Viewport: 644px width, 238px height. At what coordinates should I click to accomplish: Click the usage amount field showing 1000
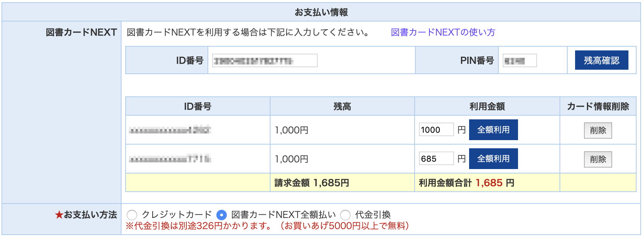(x=436, y=130)
